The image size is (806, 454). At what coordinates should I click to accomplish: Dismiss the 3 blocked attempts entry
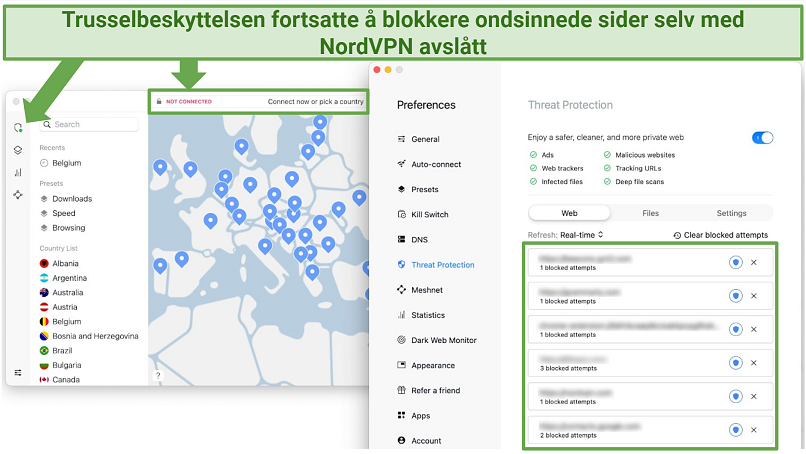click(754, 362)
